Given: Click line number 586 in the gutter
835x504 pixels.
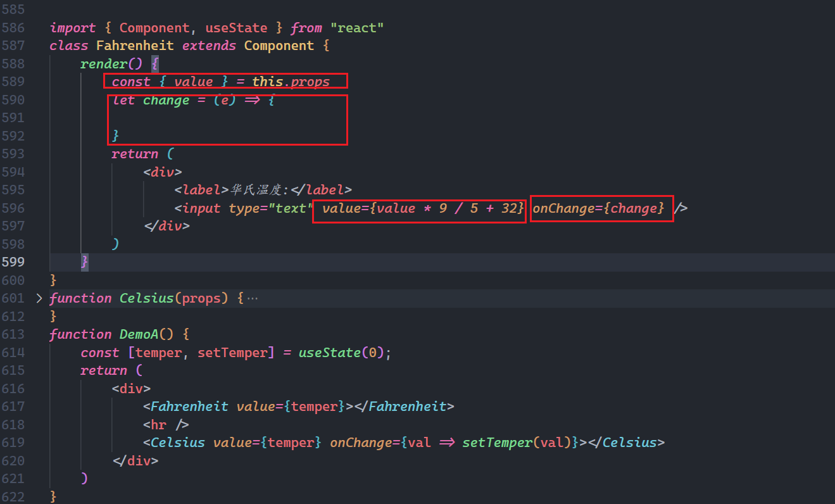Looking at the screenshot, I should pos(14,28).
